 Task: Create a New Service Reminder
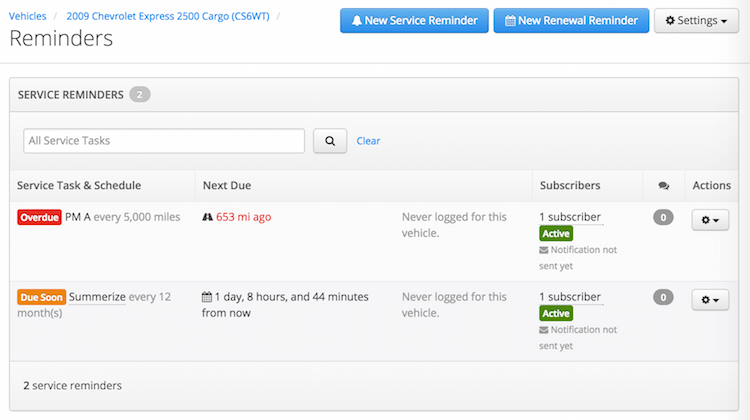(414, 21)
